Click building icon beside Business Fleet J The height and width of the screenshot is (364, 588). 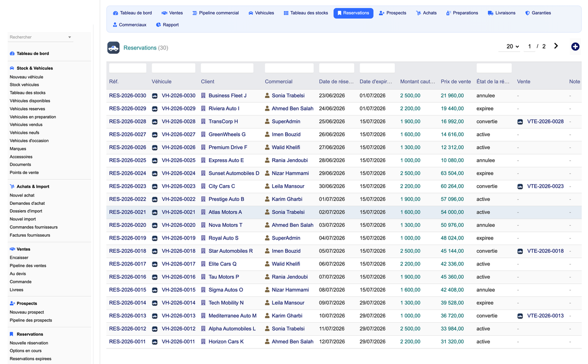pos(203,96)
